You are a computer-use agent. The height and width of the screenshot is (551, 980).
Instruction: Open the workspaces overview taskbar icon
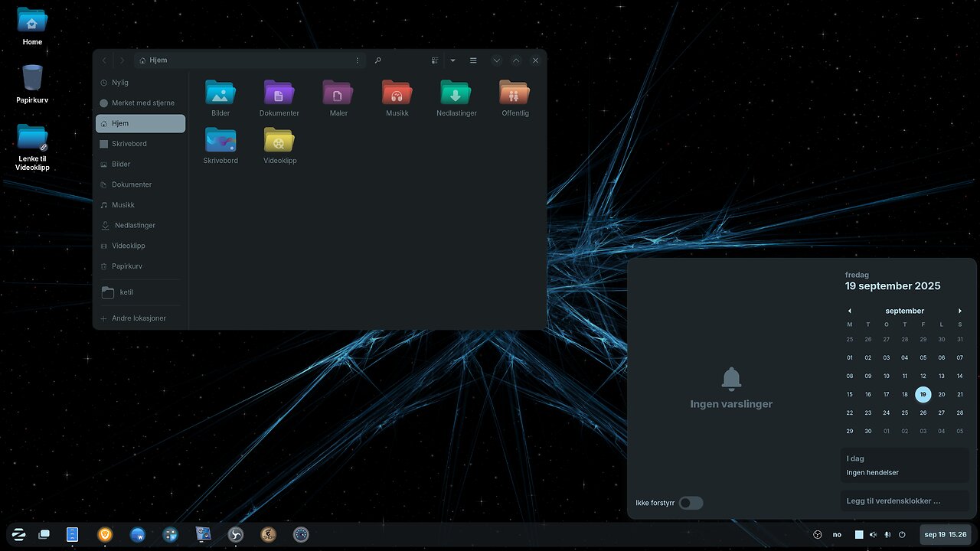44,535
